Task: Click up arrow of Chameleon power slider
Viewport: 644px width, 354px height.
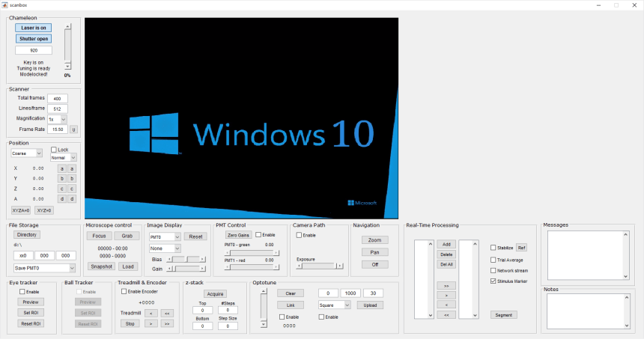Action: point(67,26)
